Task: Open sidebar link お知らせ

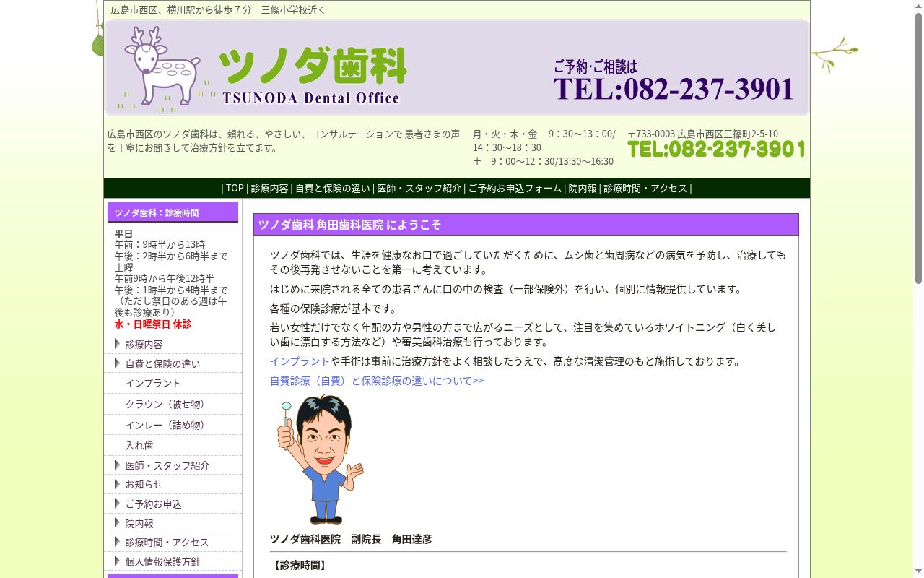Action: pos(144,485)
